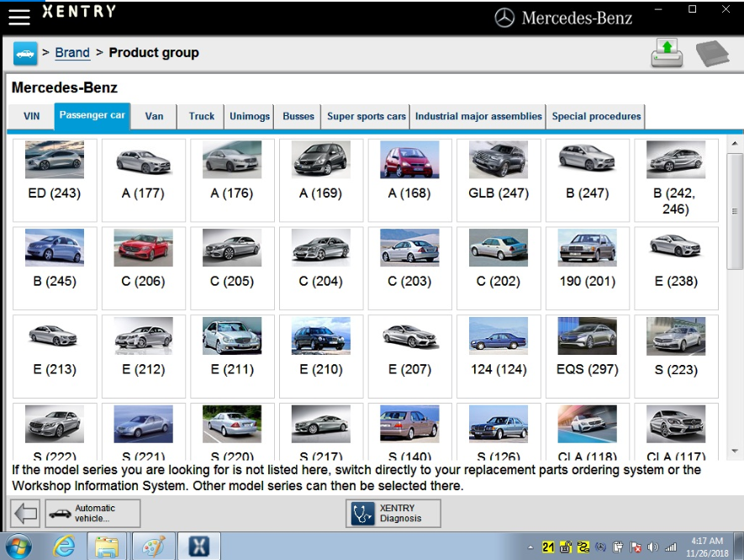Screen dimensions: 744x560
Task: Switch to the Unimogs tab
Action: coord(250,116)
